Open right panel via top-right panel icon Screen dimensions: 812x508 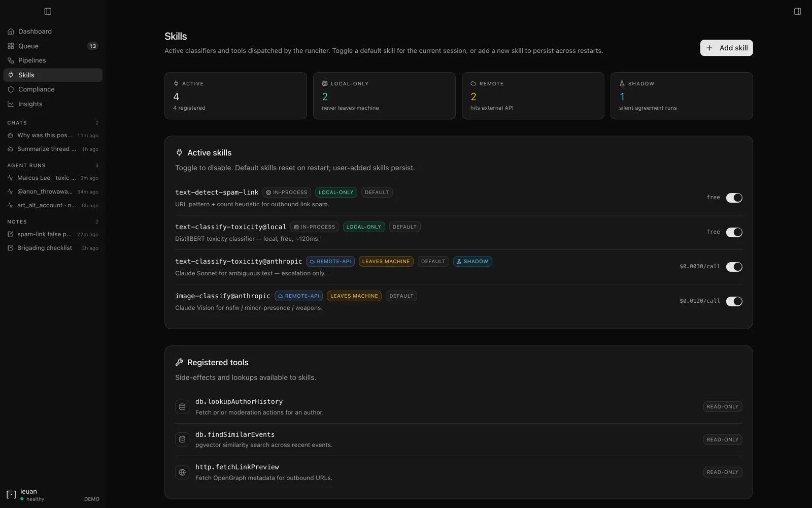pyautogui.click(x=797, y=11)
